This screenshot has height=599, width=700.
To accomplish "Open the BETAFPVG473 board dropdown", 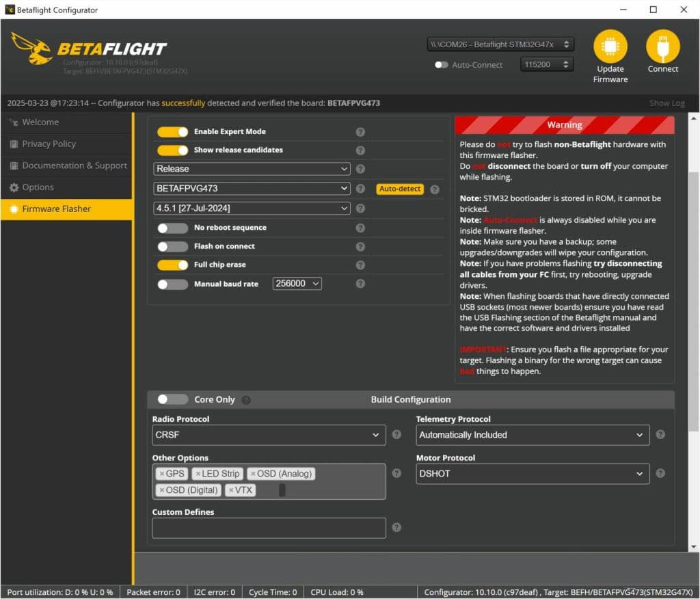I will 252,189.
